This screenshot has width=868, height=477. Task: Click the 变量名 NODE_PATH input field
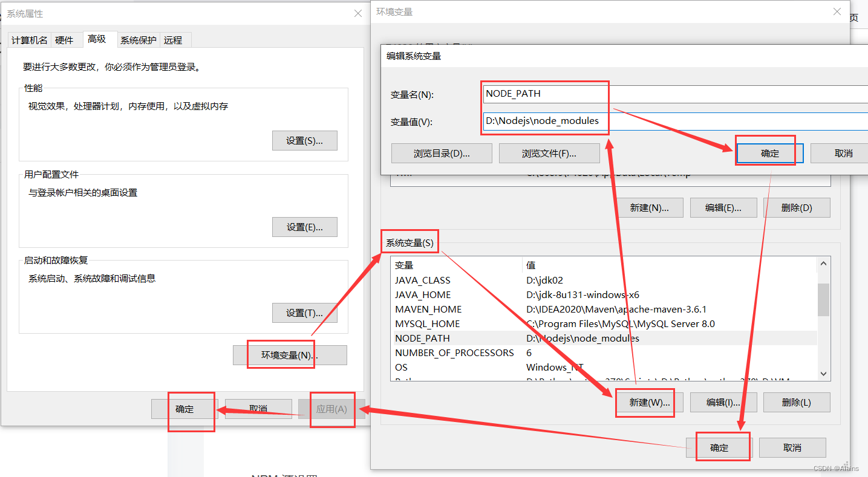pos(544,93)
